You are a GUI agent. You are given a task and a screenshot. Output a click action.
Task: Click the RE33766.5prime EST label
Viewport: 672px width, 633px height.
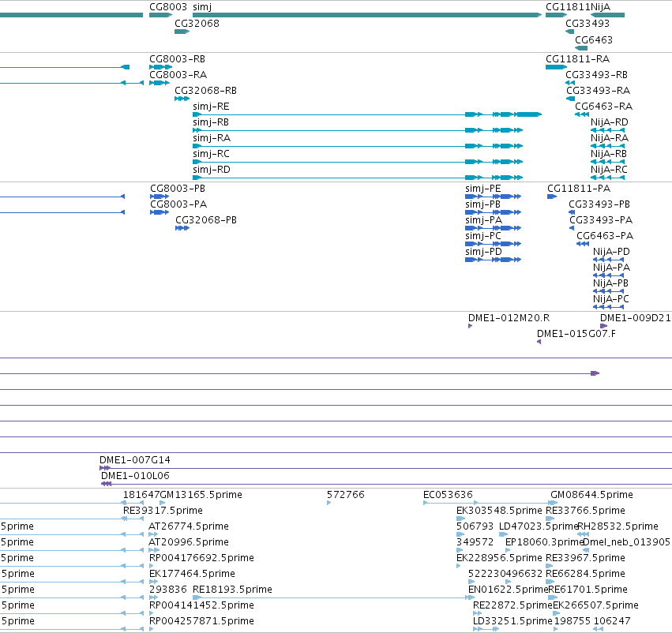(x=585, y=511)
